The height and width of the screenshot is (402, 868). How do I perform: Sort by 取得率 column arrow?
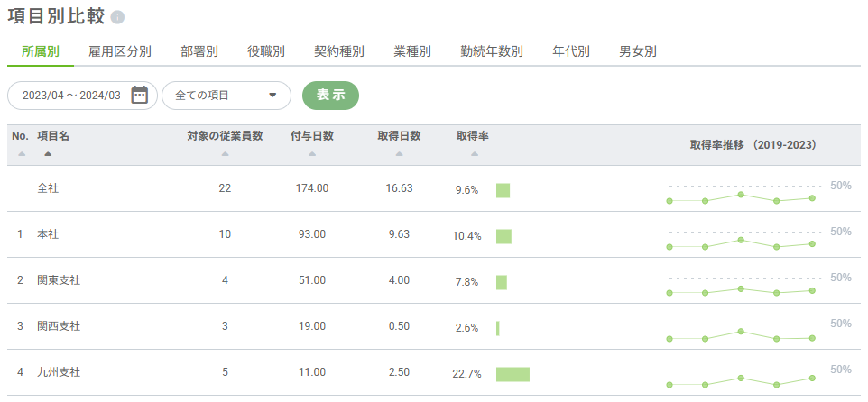[473, 154]
